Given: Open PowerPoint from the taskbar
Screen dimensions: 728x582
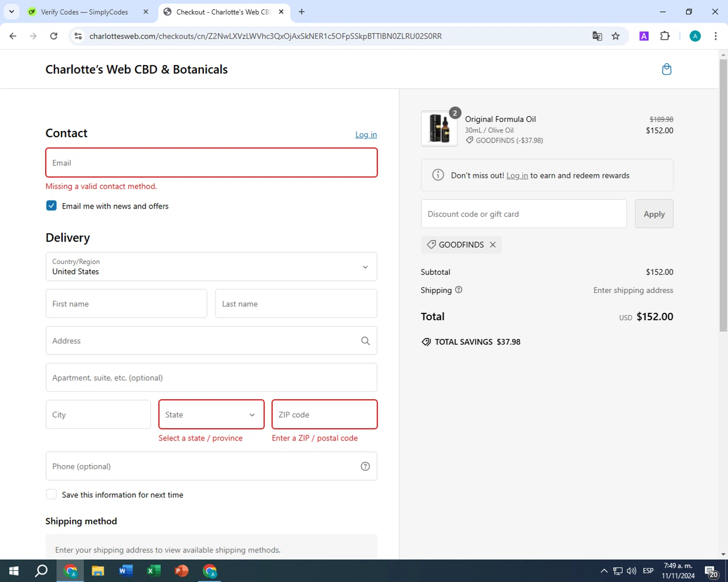Looking at the screenshot, I should pos(181,571).
